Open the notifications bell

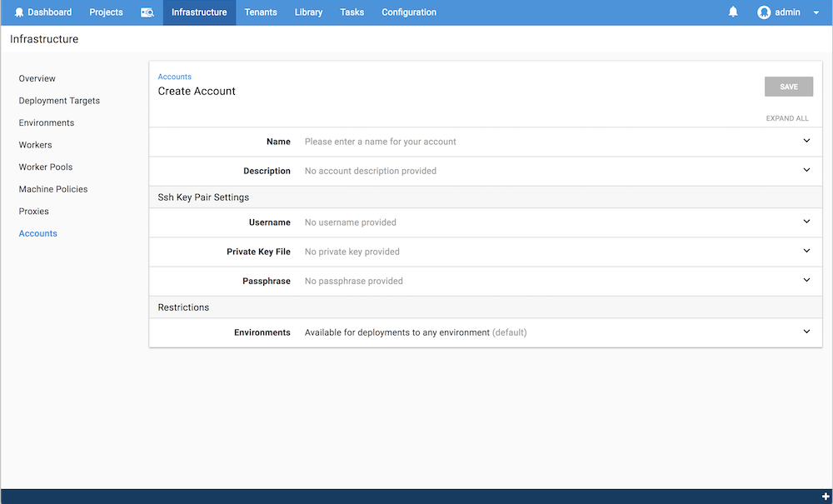(x=733, y=12)
